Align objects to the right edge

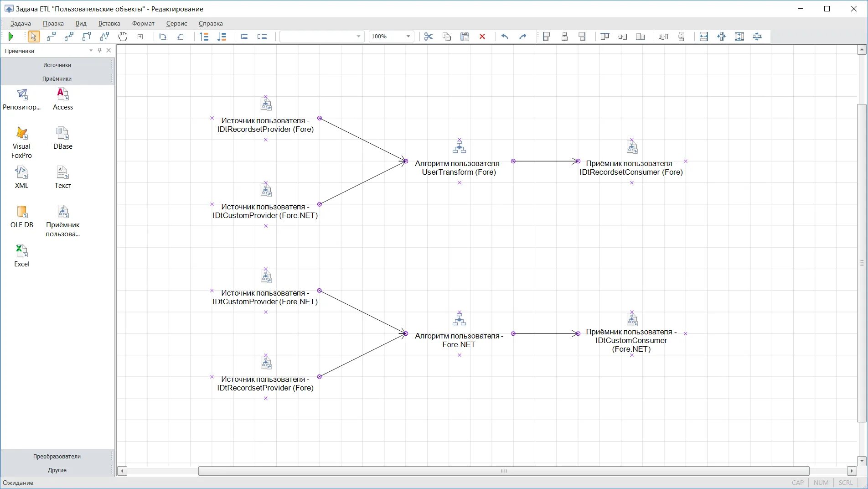click(x=582, y=36)
